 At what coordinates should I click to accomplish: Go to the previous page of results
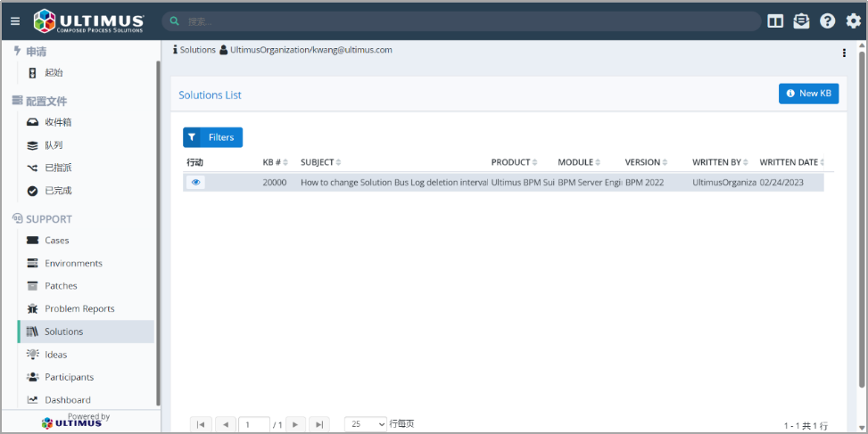[226, 424]
